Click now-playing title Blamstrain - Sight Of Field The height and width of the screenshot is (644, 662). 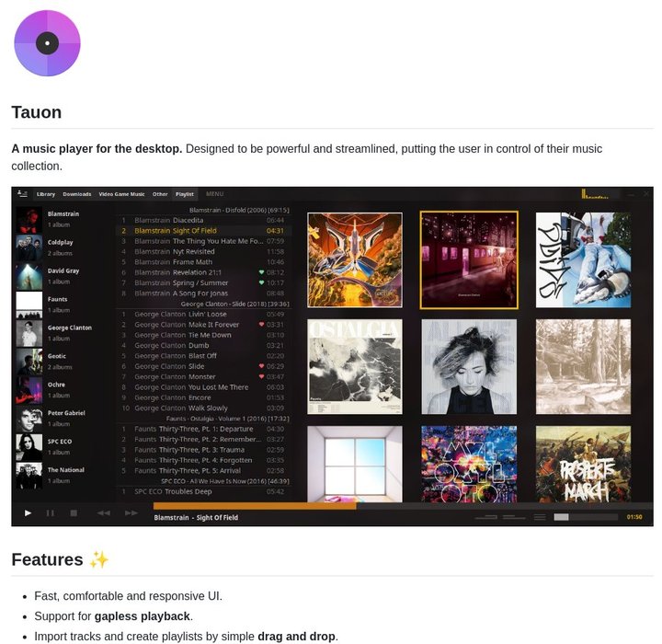(196, 518)
